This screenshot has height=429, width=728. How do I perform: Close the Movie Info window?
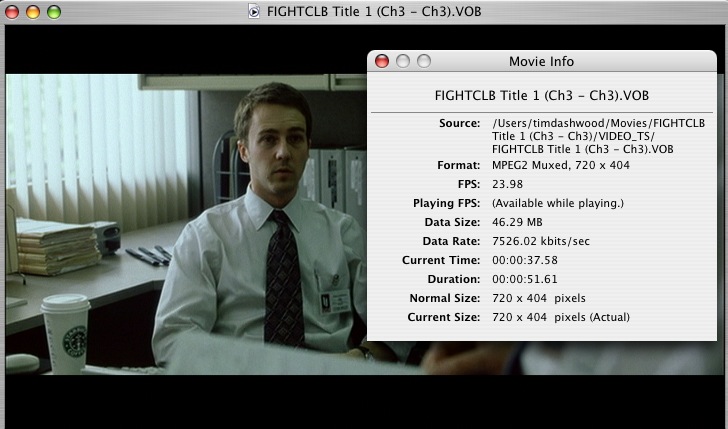[x=382, y=61]
